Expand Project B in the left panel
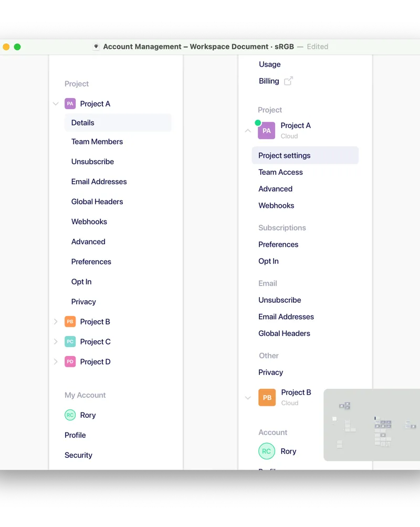This screenshot has height=527, width=420. coord(56,322)
